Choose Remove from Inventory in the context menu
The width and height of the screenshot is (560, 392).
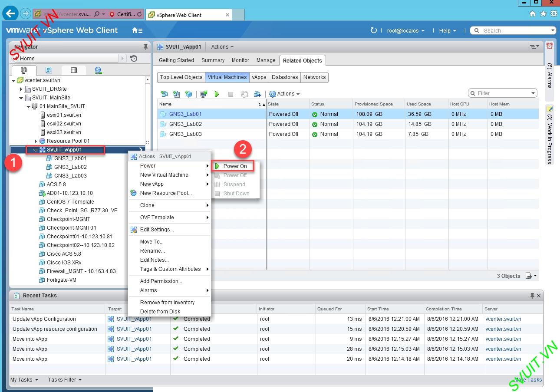[169, 303]
